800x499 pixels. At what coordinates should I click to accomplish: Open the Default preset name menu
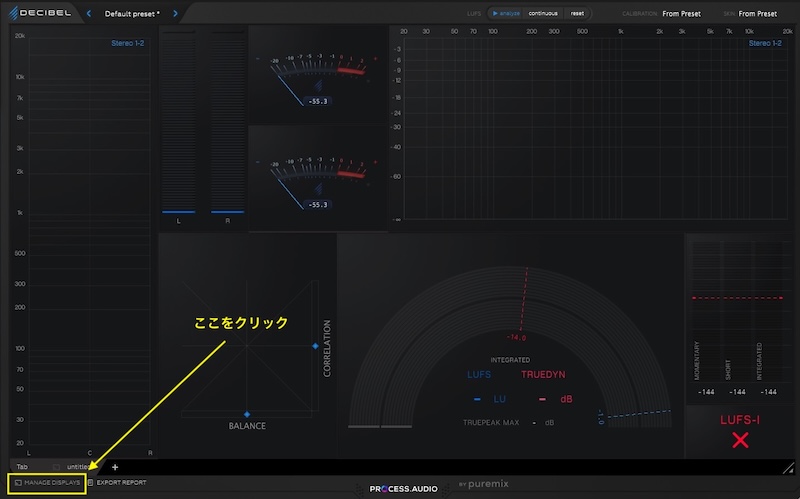(x=132, y=14)
